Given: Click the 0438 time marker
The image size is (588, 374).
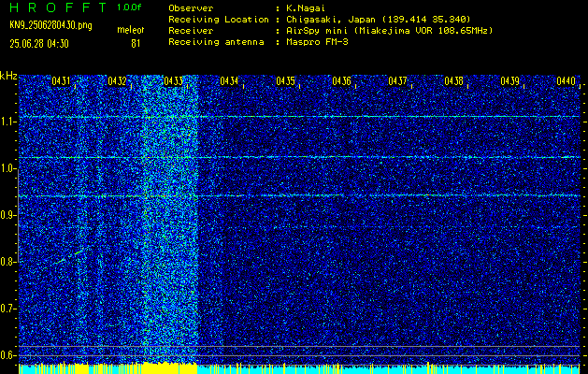Looking at the screenshot, I should 453,81.
